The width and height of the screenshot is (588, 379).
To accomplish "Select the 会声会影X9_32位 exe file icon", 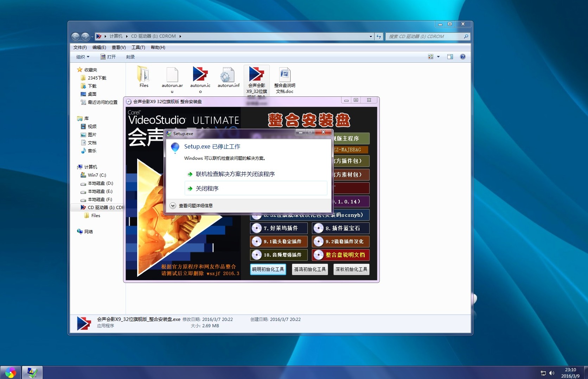I will point(256,74).
